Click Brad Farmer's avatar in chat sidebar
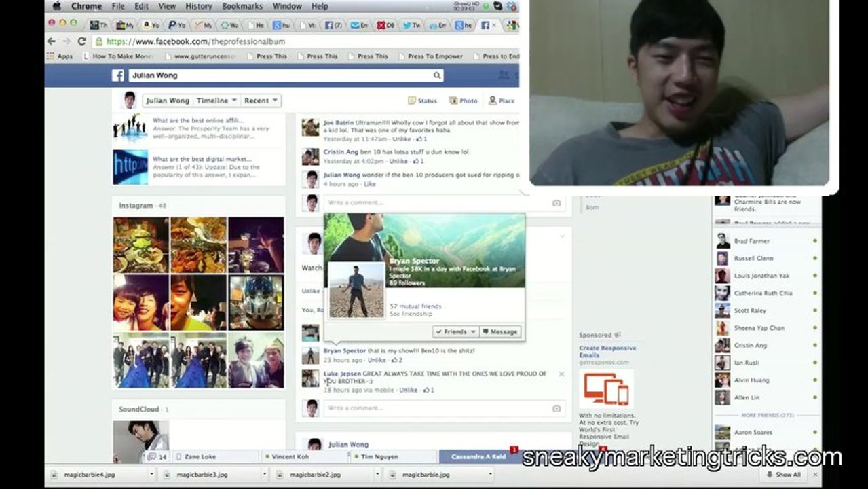 tap(722, 241)
